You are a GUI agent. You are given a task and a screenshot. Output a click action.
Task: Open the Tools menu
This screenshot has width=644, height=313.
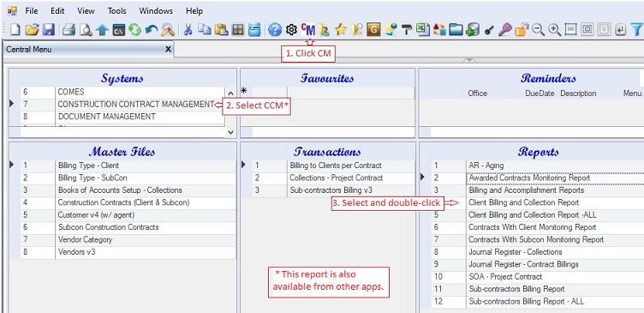point(117,11)
